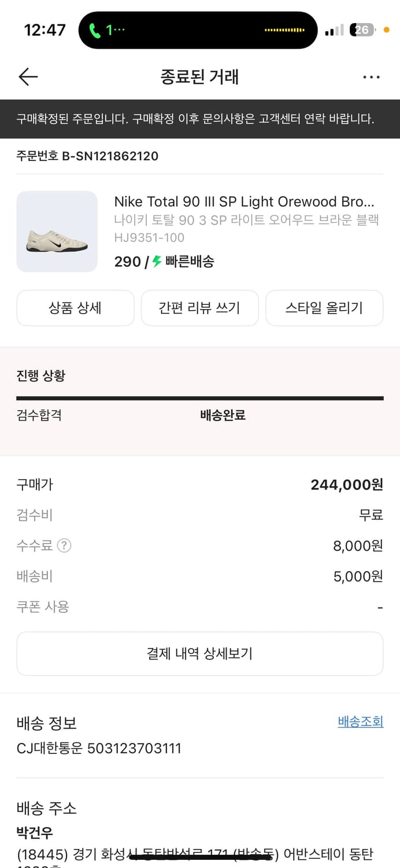Tap 간편 리뷰 쓰기 to write a review
This screenshot has width=400, height=868.
[199, 308]
